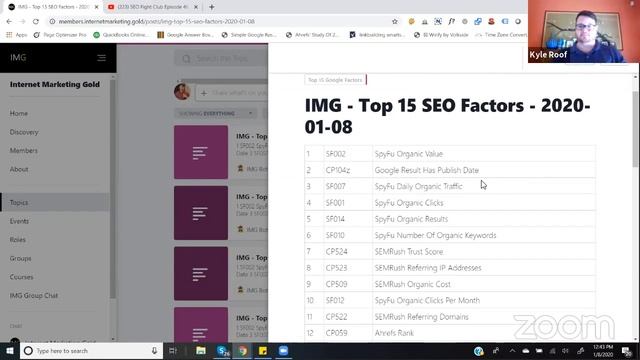Bookmark this page with star icon

pos(395,21)
